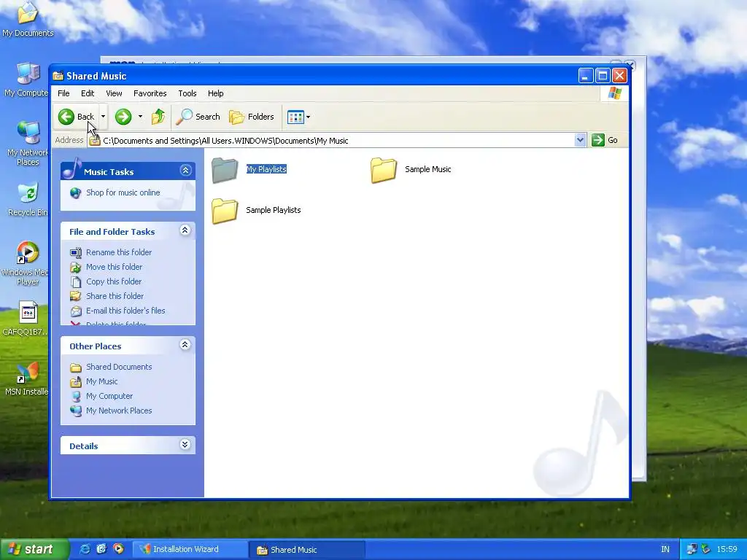This screenshot has height=560, width=747.
Task: Collapse the File and Folder Tasks panel
Action: pos(185,230)
